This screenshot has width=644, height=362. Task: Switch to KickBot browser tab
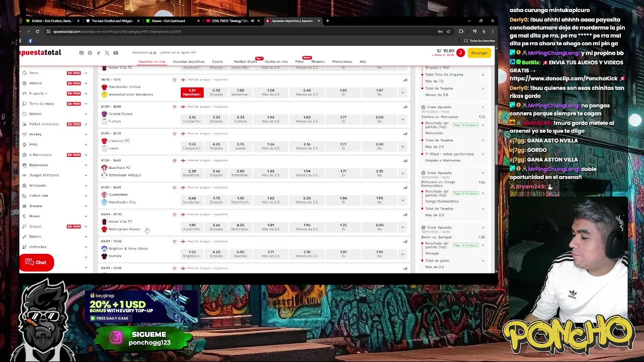coord(52,21)
